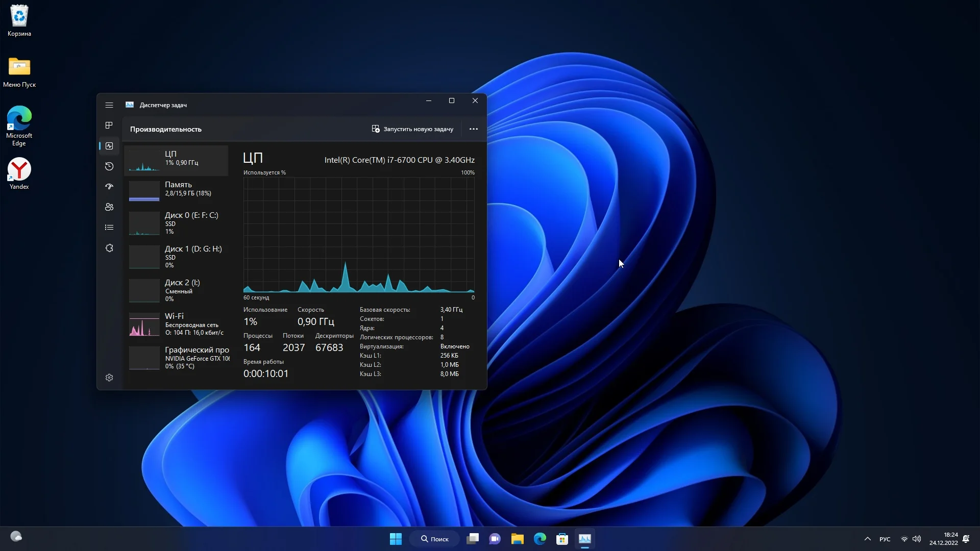
Task: Open Startup apps sidebar icon
Action: [109, 187]
